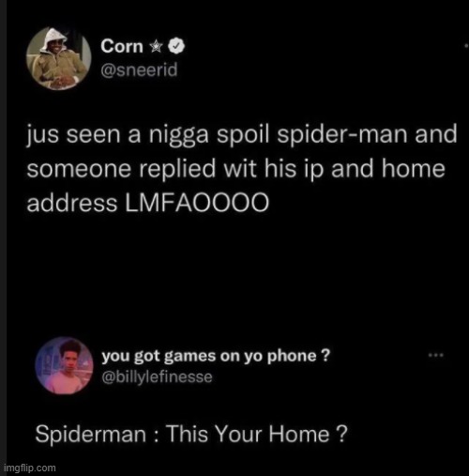Open the more options dot on Corn's tweet
Screen dimensions: 469x476
pyautogui.click(x=466, y=46)
